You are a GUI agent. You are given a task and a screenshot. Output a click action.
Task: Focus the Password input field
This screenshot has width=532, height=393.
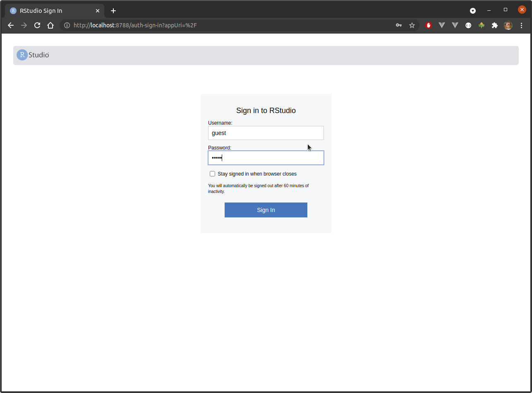[x=266, y=158]
